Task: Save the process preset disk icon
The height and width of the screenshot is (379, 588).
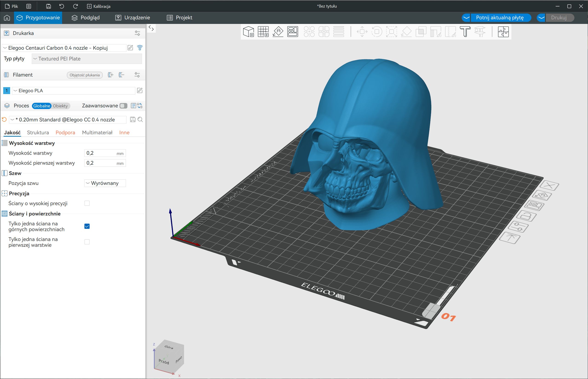Action: [x=133, y=119]
